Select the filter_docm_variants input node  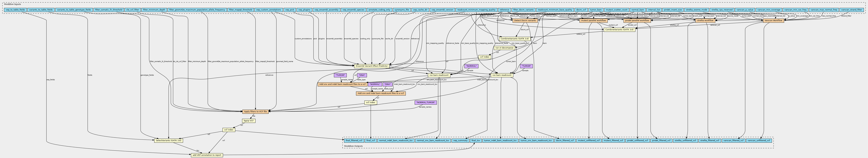(523, 10)
